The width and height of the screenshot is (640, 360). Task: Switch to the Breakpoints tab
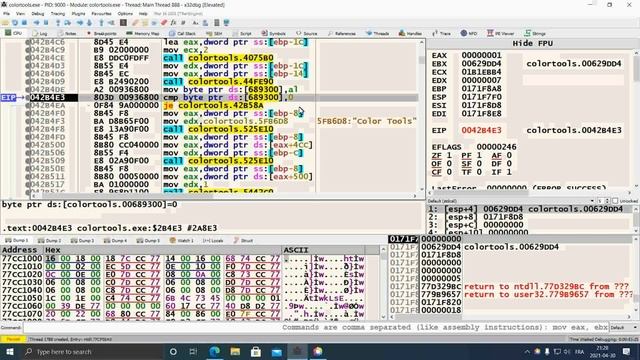pyautogui.click(x=101, y=33)
